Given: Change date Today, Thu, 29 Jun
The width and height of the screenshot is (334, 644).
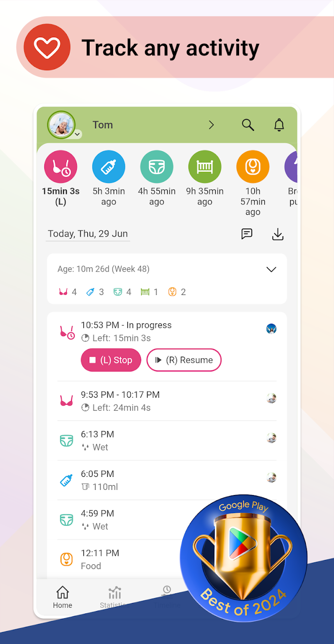Looking at the screenshot, I should (88, 234).
